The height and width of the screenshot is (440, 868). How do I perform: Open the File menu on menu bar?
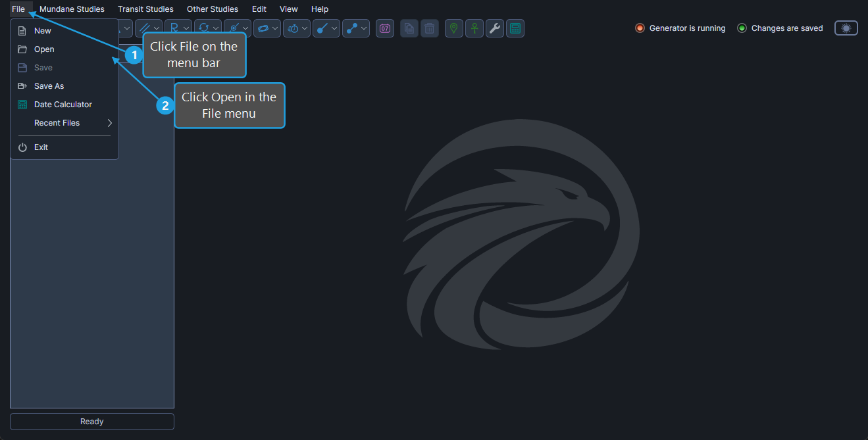(x=18, y=9)
